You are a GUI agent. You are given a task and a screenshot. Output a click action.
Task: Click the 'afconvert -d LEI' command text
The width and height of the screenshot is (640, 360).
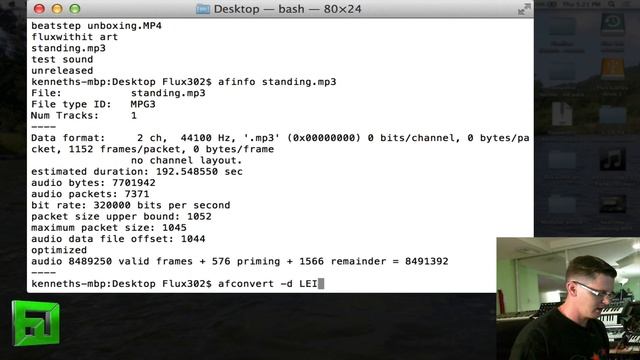268,284
